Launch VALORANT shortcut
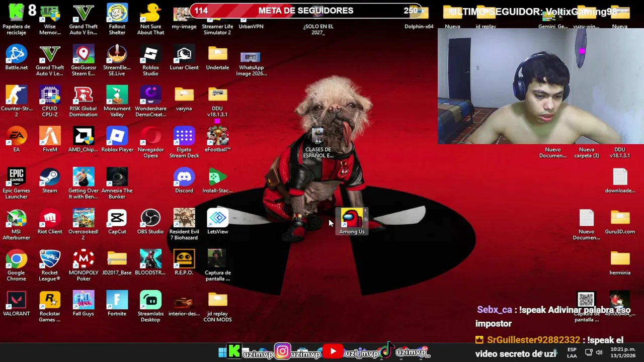Viewport: 644px width, 362px height. pos(17,304)
